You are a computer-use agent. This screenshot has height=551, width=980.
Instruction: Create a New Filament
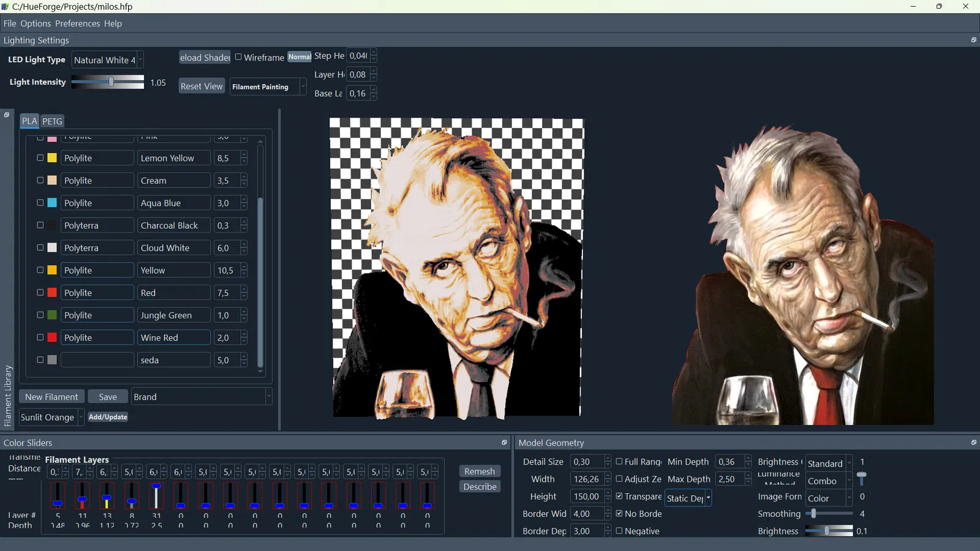(51, 397)
